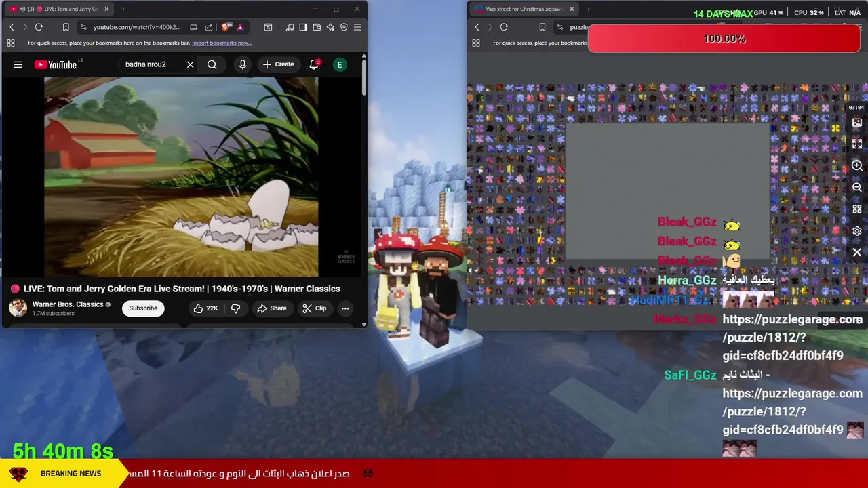Image resolution: width=868 pixels, height=488 pixels.
Task: Bookmark the YouTube page
Action: tap(66, 27)
